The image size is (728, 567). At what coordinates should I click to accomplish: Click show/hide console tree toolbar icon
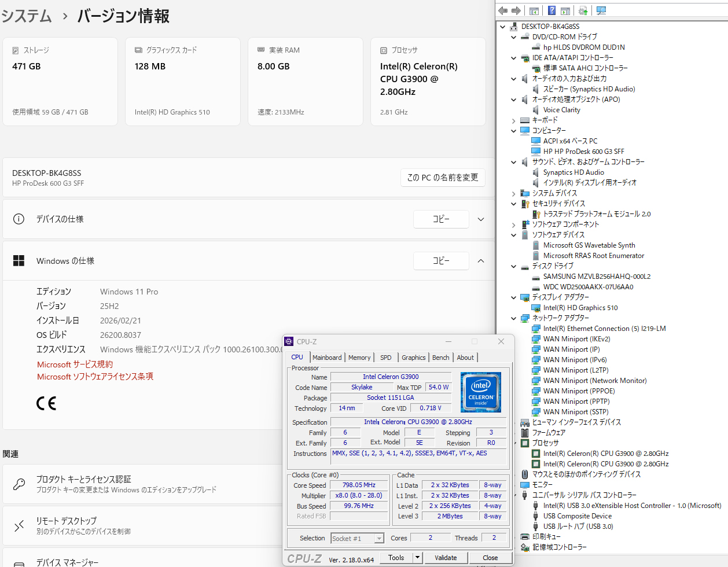pos(534,10)
